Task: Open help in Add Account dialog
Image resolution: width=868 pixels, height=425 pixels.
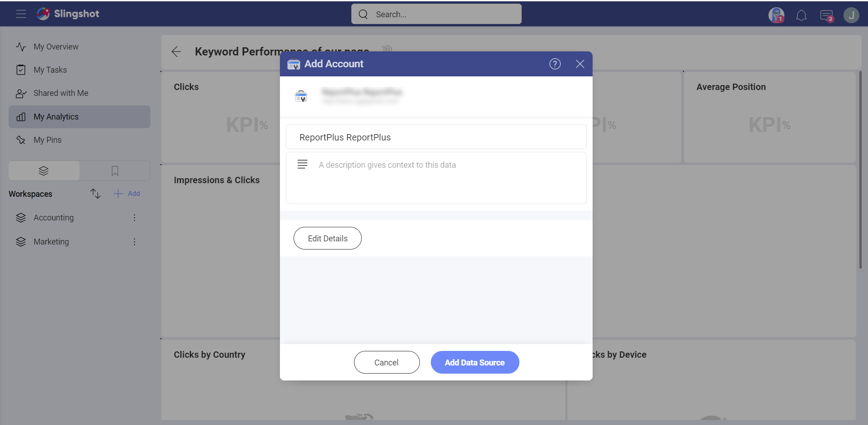Action: pos(555,64)
